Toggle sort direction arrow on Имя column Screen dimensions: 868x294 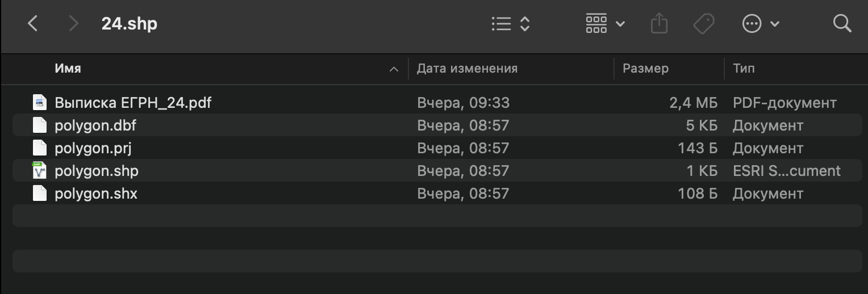[394, 69]
